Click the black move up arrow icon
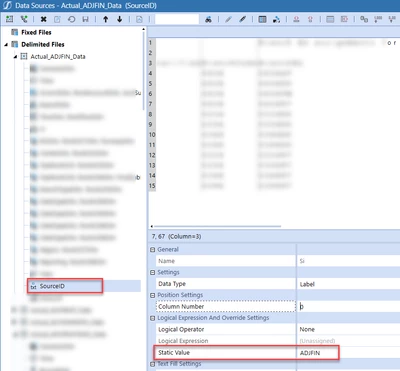Image resolution: width=400 pixels, height=371 pixels. click(x=105, y=19)
